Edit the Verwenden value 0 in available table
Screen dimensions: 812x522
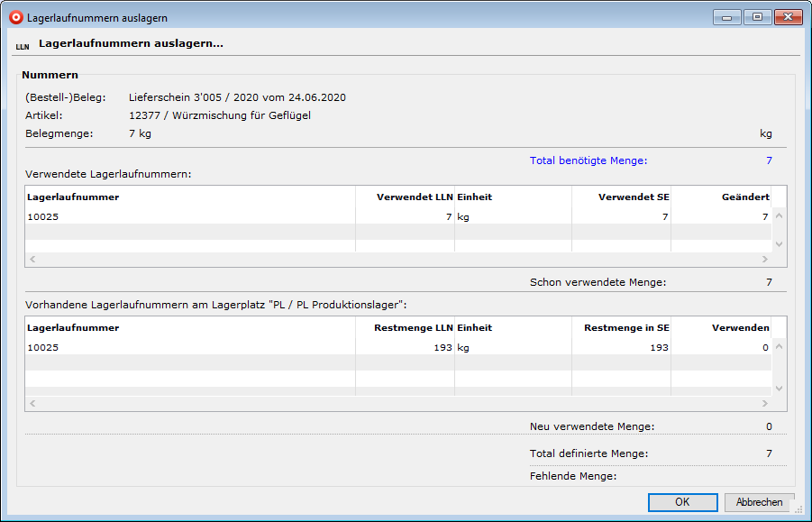coord(721,347)
